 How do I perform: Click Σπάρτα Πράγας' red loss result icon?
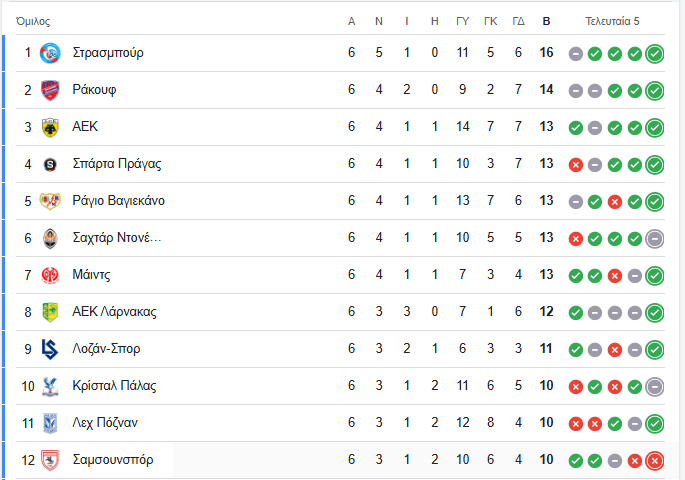(x=575, y=165)
